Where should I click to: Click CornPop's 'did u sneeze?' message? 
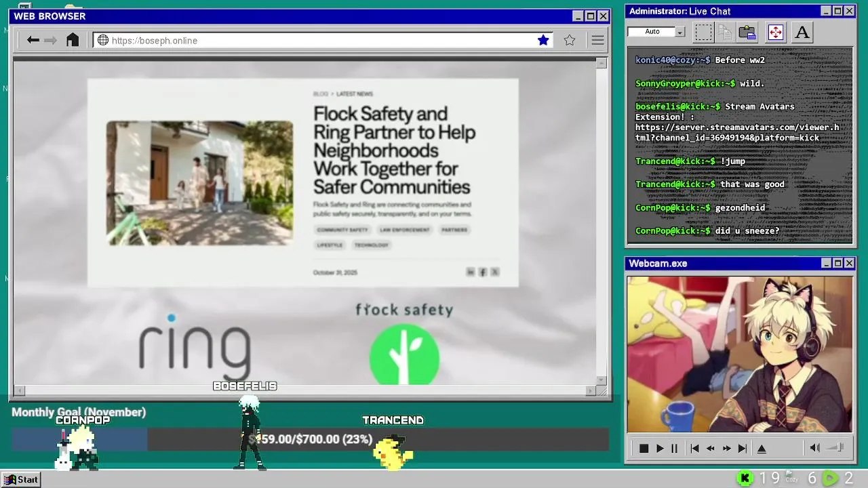pos(707,231)
